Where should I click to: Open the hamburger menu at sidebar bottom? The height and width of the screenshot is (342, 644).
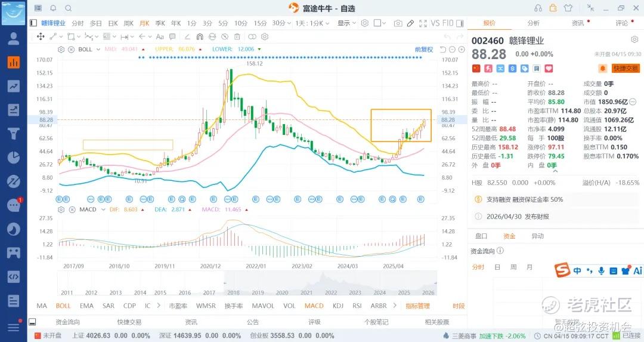[x=14, y=327]
